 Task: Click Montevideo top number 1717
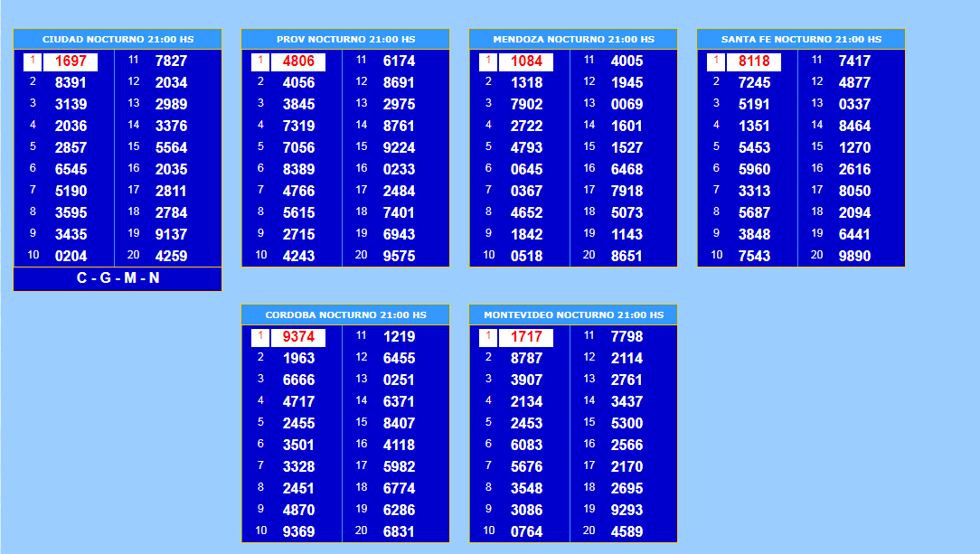coord(526,337)
